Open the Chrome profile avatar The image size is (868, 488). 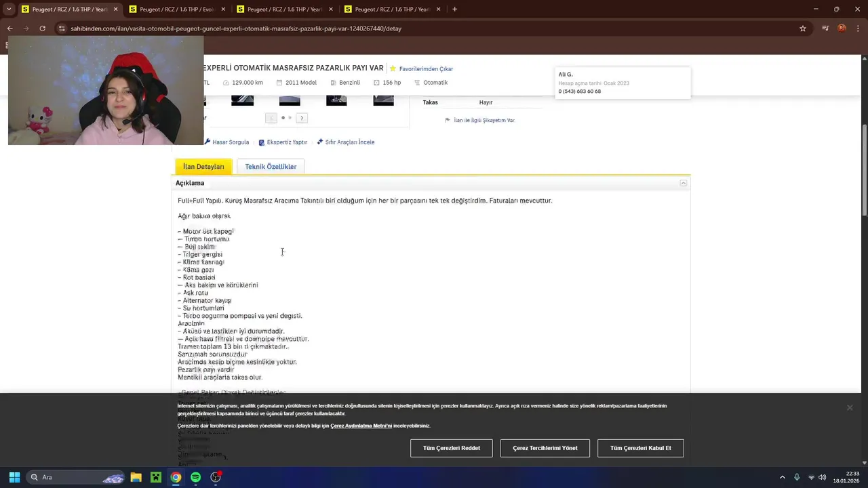point(842,28)
